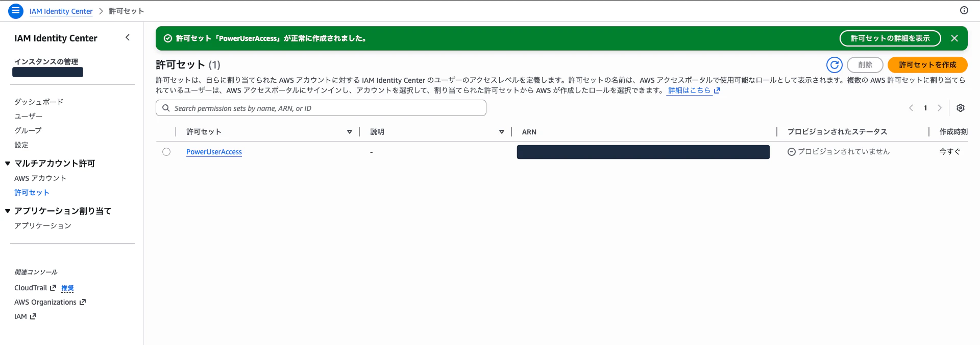This screenshot has height=345, width=980.
Task: Select the PowerUserAccess row radio button
Action: pos(166,152)
